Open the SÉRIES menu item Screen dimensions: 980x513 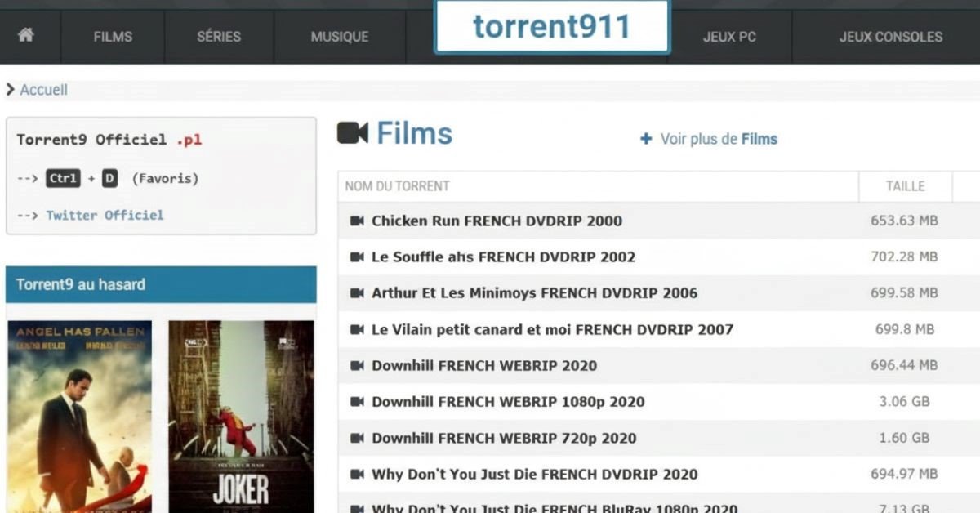(217, 37)
